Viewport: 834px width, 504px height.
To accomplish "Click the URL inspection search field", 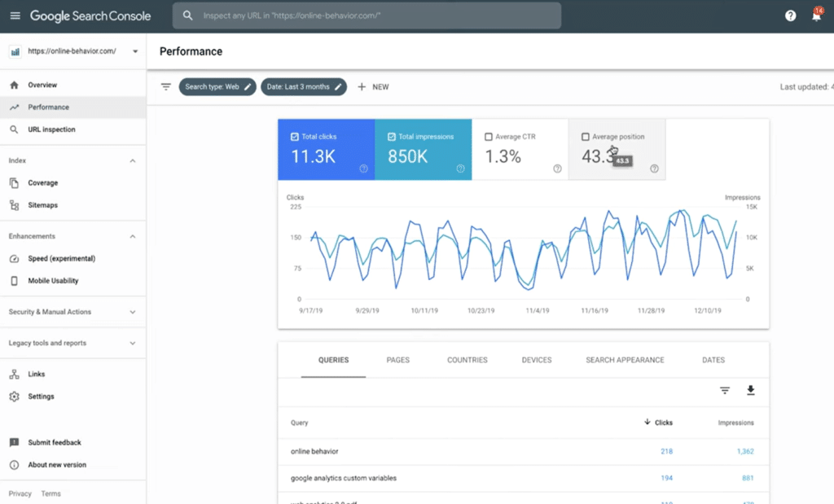I will [x=366, y=15].
